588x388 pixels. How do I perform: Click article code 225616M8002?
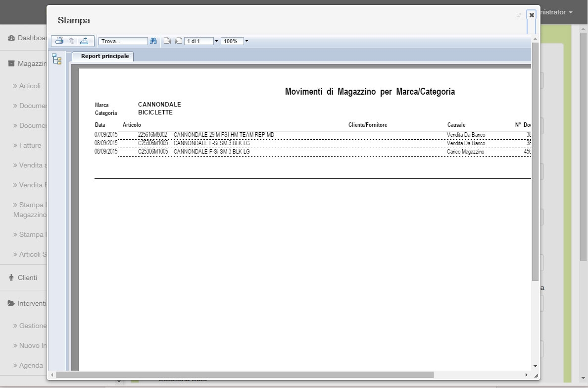point(152,134)
